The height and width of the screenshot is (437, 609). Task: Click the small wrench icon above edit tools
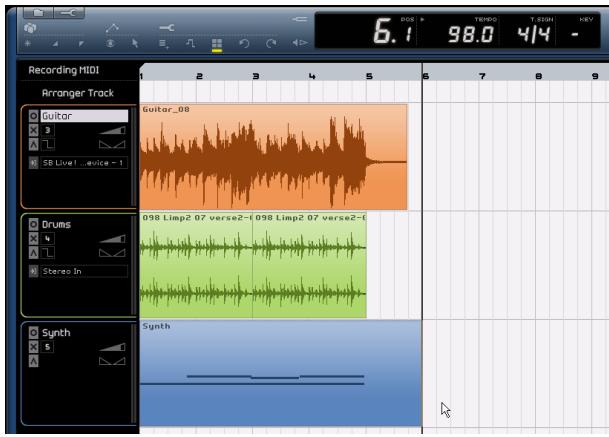click(167, 28)
